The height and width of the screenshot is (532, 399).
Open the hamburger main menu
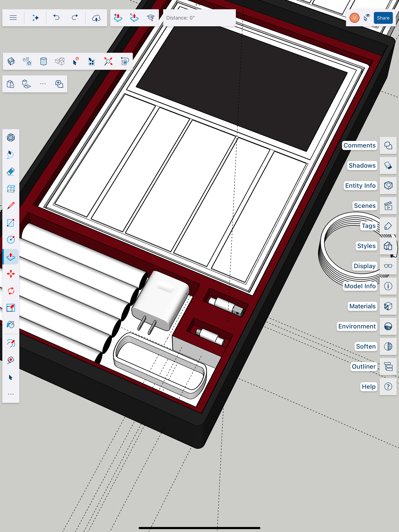click(x=13, y=18)
